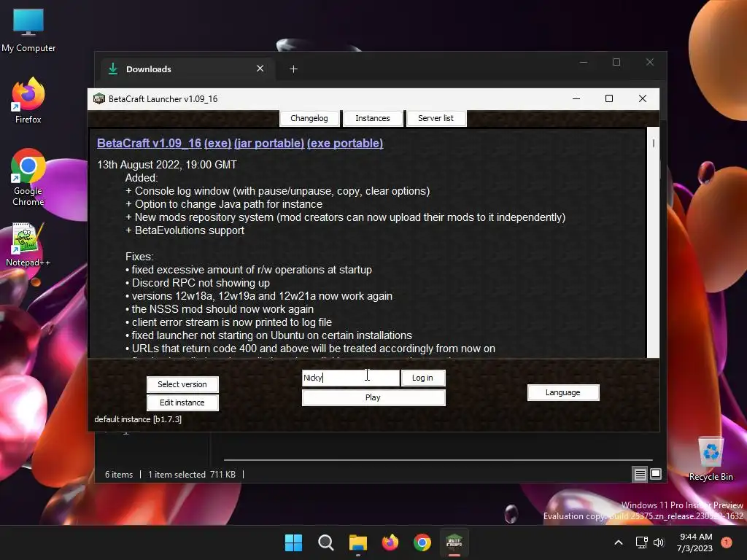The image size is (747, 560).
Task: Open the Notepad++ desktop shortcut
Action: [28, 244]
